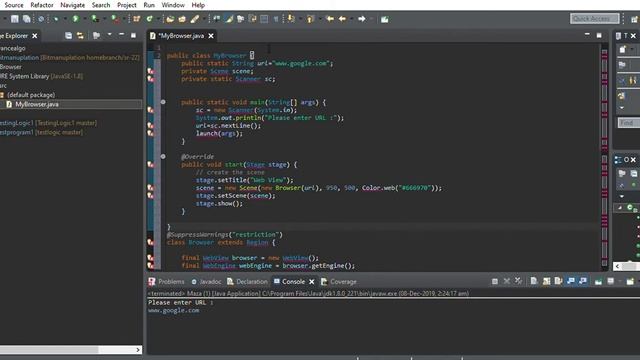The width and height of the screenshot is (640, 360).
Task: Select the Bitmanipulation project tree entry
Action: 70,58
